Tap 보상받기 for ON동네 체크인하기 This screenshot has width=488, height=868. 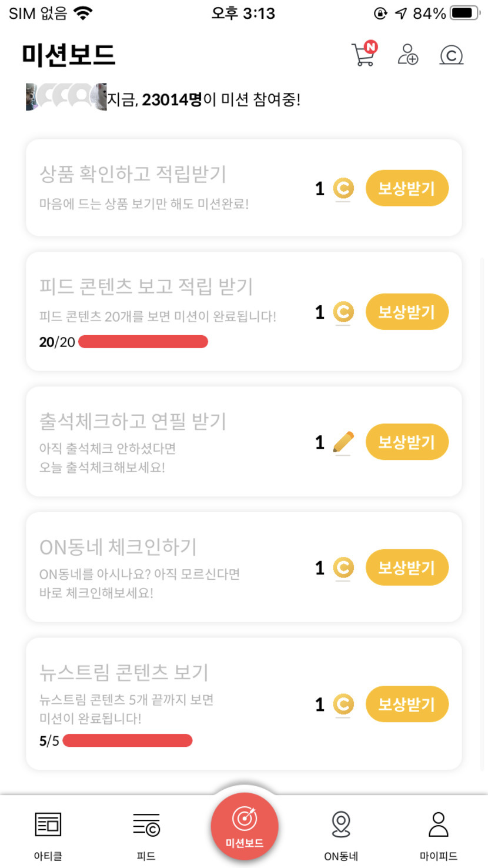[407, 568]
